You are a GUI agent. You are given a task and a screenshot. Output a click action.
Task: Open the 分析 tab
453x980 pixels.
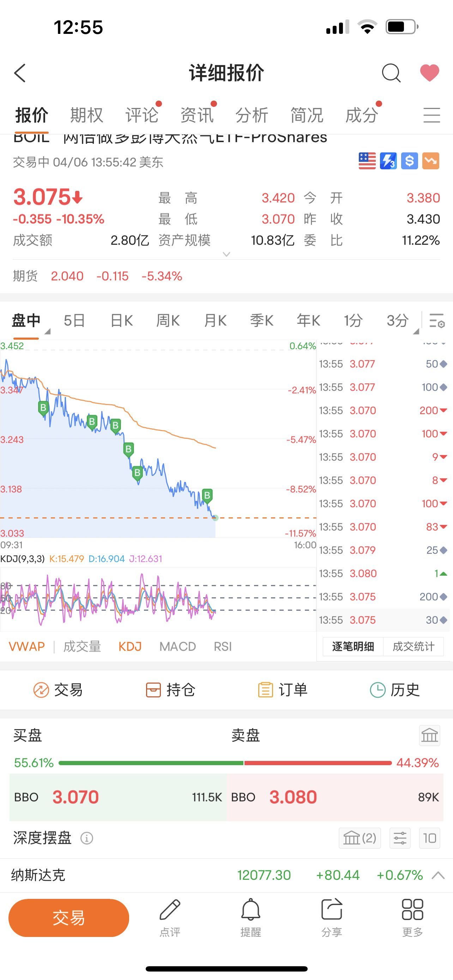252,115
